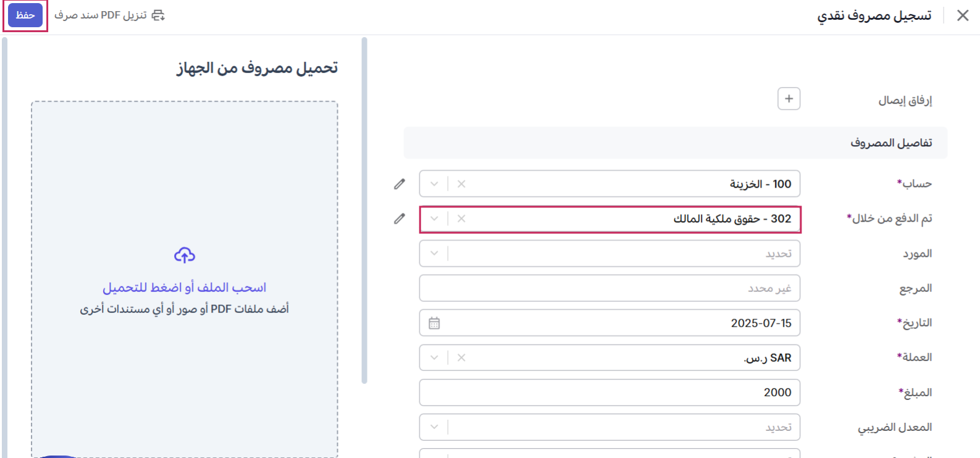Click the المبلغ amount field showing 2000
Image resolution: width=980 pixels, height=458 pixels.
609,393
